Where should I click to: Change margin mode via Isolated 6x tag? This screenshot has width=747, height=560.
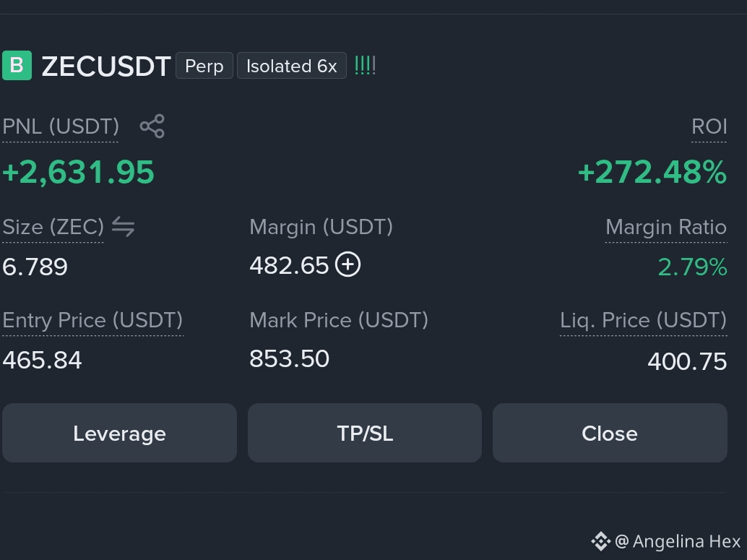pos(292,66)
